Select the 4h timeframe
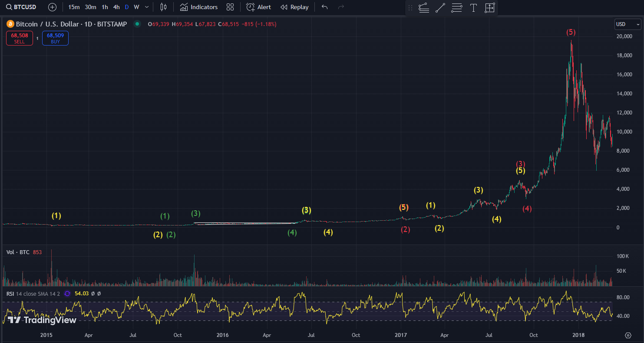This screenshot has width=644, height=343. click(116, 7)
